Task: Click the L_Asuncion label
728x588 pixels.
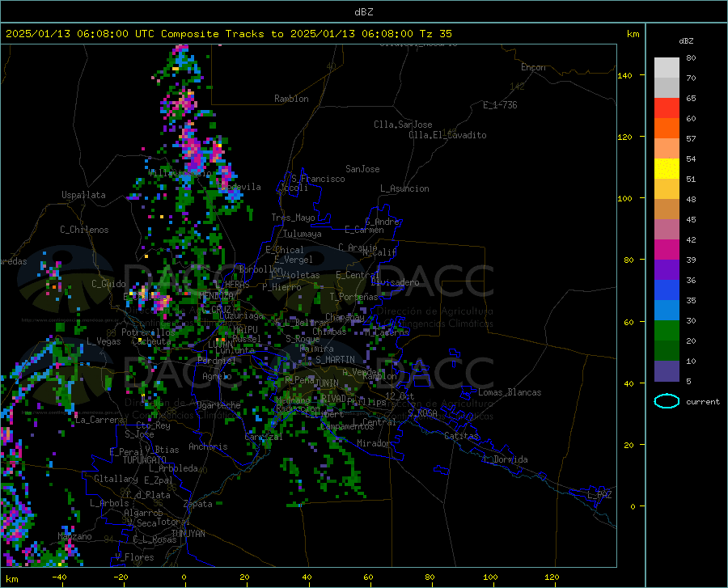Action: click(404, 188)
